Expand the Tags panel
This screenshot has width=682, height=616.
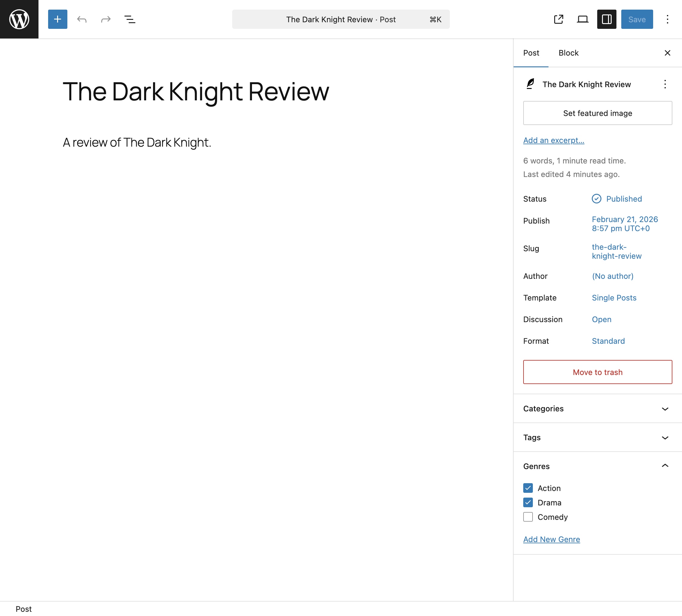598,438
